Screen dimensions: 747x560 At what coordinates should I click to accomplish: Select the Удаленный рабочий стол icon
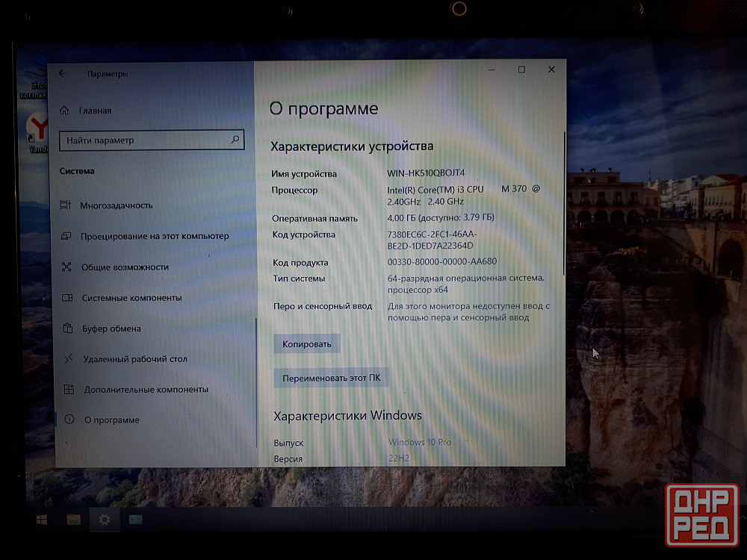pyautogui.click(x=69, y=359)
